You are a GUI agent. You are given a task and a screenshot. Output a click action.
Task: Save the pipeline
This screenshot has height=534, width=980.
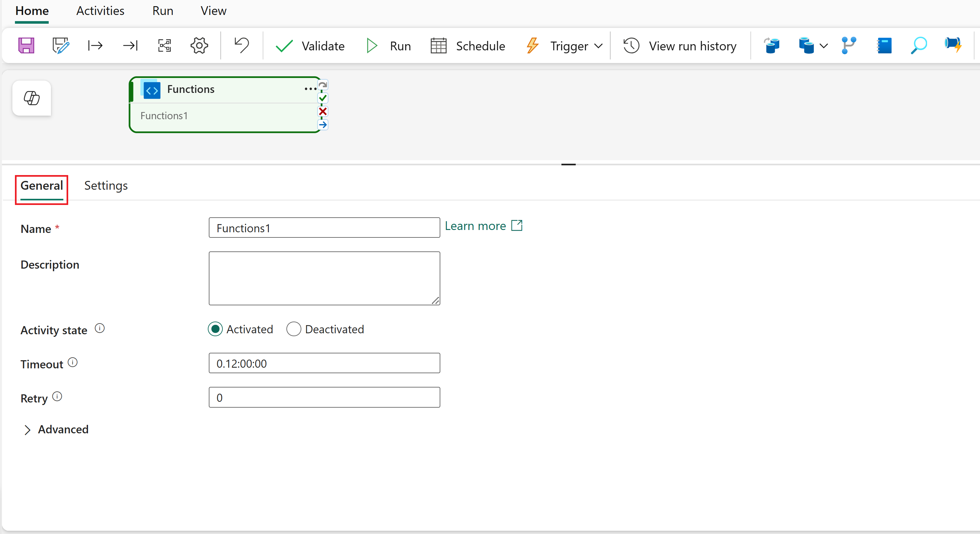coord(26,45)
